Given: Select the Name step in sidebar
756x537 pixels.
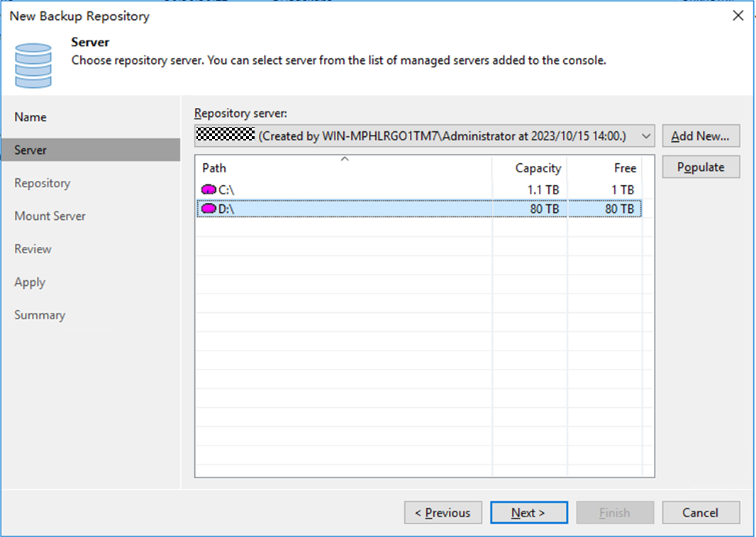Looking at the screenshot, I should click(30, 117).
